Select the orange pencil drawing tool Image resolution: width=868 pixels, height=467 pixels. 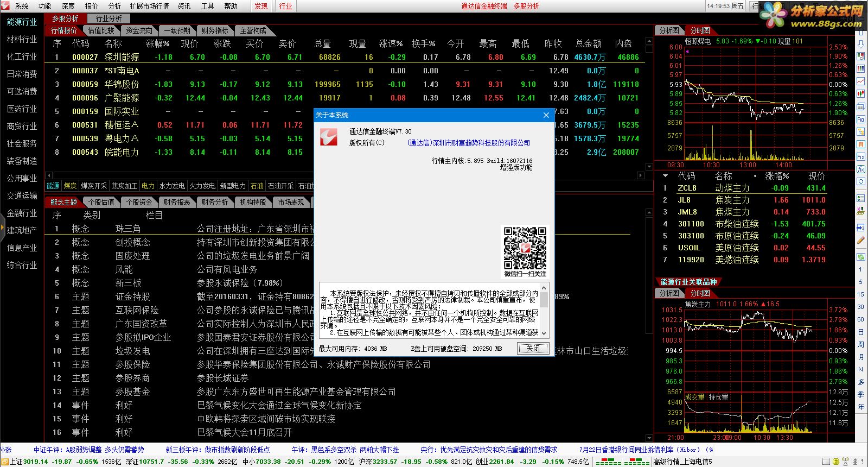click(x=861, y=240)
